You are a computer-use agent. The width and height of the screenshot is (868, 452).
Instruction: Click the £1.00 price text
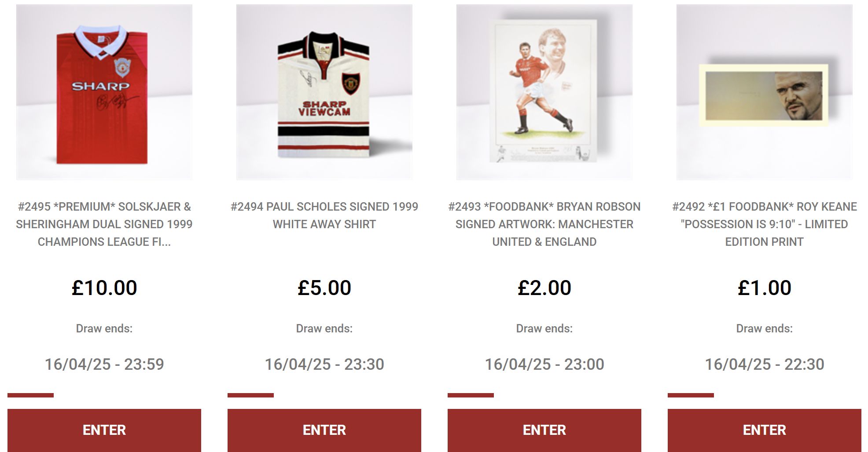coord(765,288)
